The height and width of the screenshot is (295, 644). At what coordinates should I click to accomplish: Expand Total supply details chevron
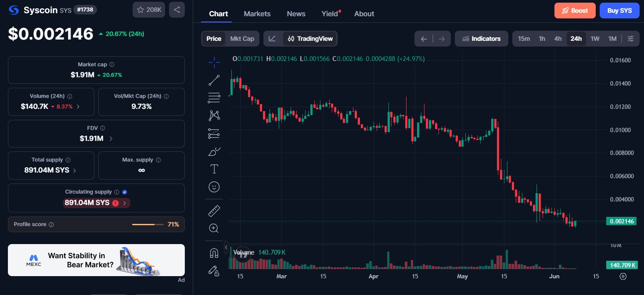[74, 170]
